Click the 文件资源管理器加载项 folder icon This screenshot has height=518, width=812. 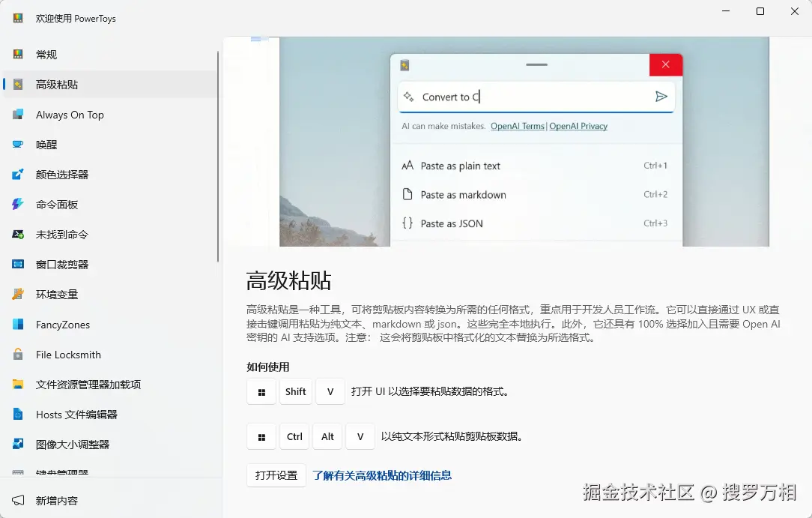pos(18,385)
